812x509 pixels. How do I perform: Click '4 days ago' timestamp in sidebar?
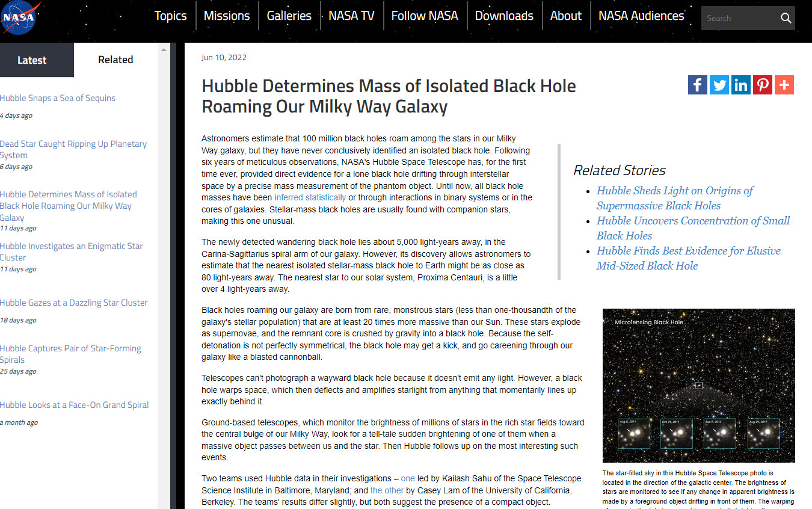coord(16,116)
